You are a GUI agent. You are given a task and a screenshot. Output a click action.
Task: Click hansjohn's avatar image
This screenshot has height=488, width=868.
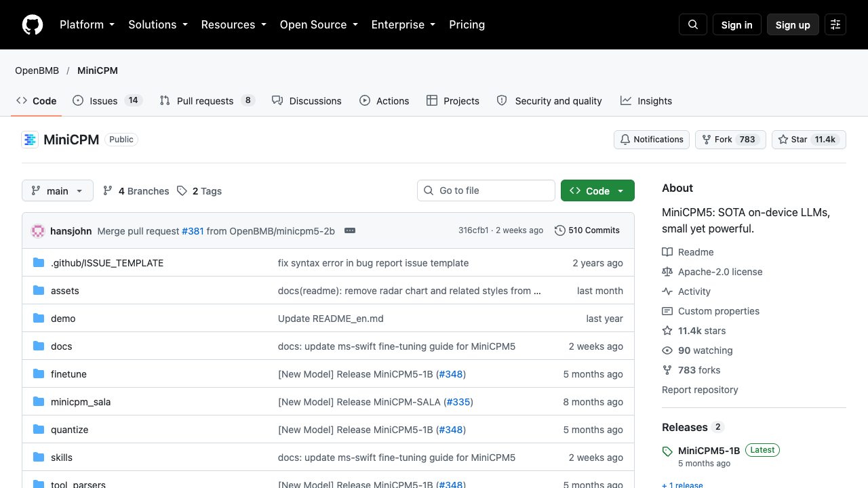(38, 230)
